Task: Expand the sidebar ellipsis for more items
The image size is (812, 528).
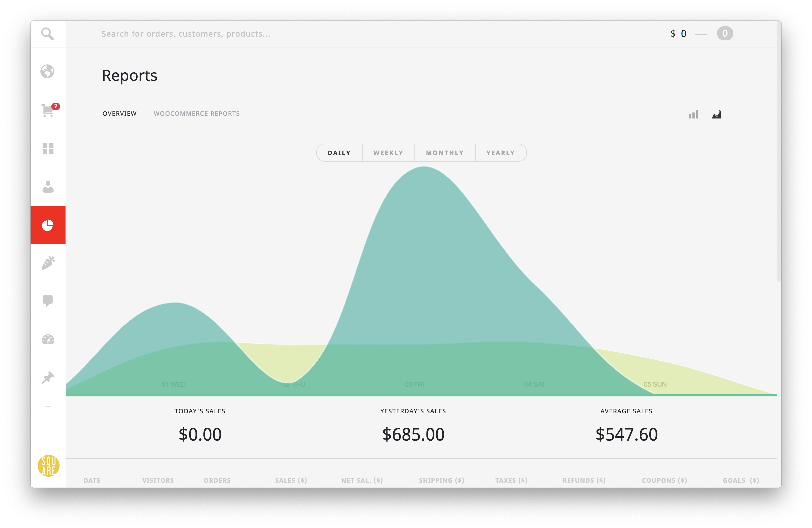Action: coord(48,406)
